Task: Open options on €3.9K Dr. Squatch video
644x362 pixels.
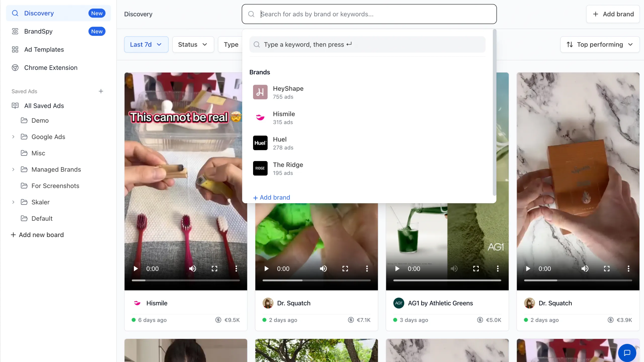Action: 628,269
